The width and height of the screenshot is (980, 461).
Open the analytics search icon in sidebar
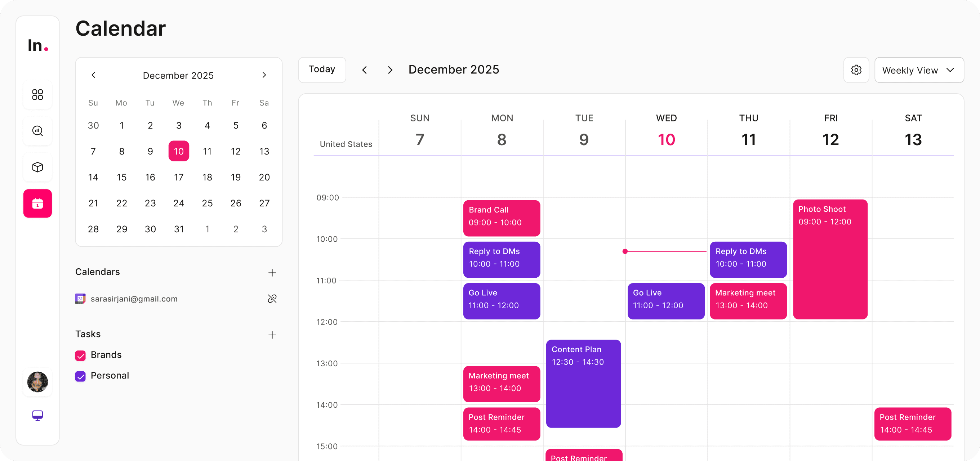point(37,131)
